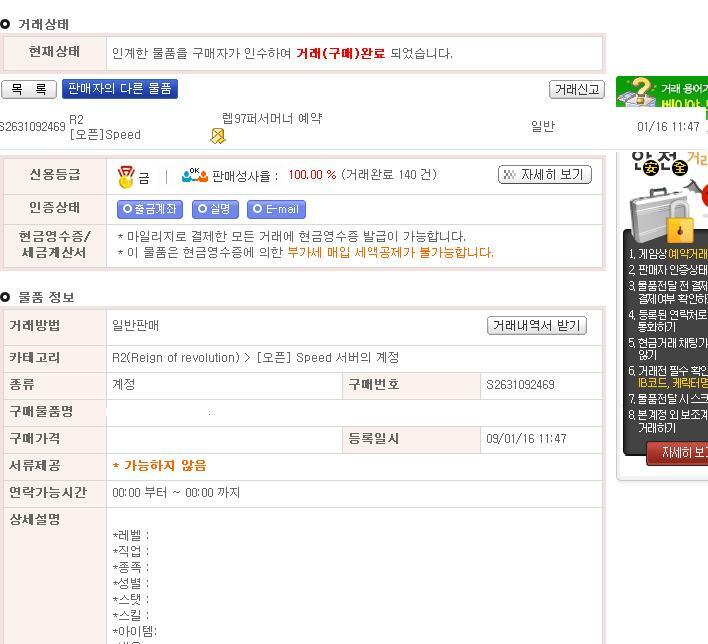Click the 거래완료 140 건 text
Image resolution: width=708 pixels, height=644 pixels.
pos(389,175)
